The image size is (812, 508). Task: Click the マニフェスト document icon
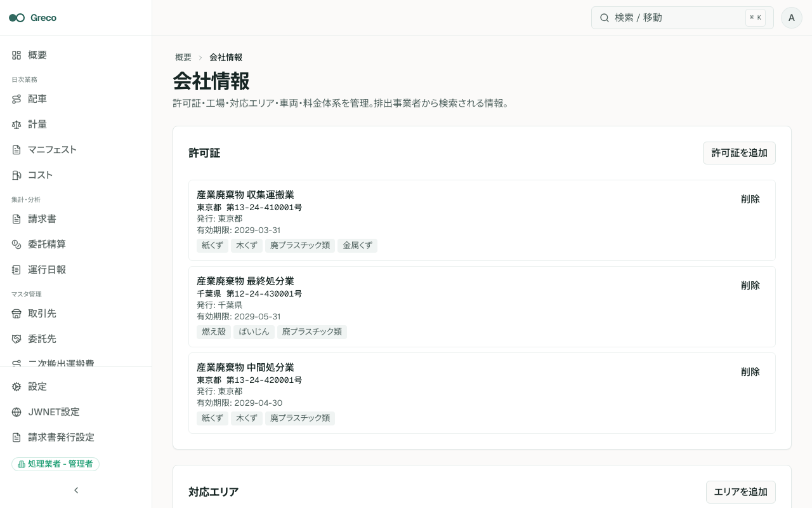(x=16, y=150)
